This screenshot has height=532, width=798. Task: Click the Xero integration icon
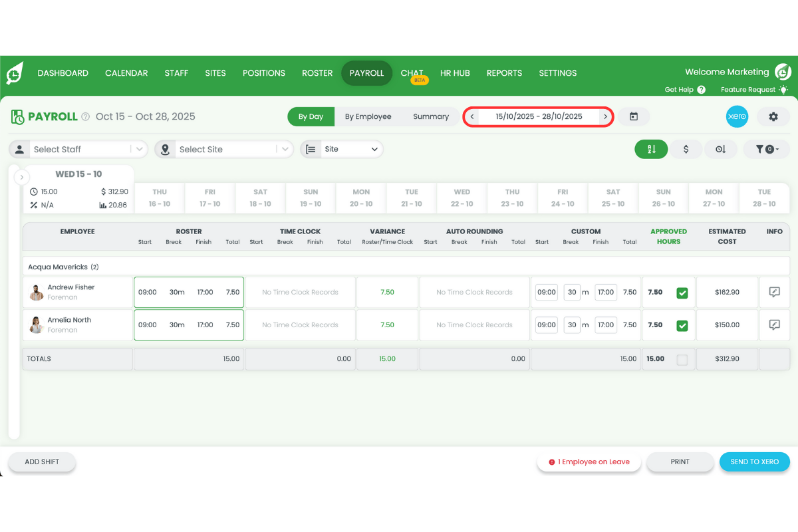737,116
